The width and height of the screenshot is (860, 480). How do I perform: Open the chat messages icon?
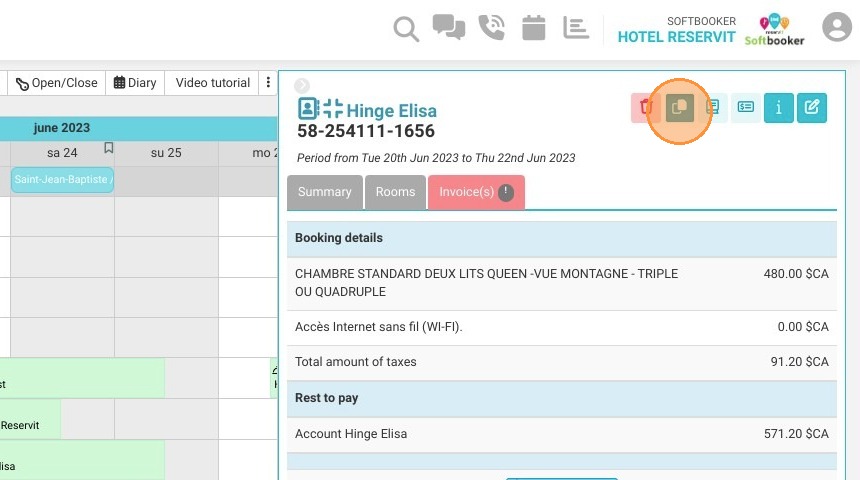pos(449,27)
